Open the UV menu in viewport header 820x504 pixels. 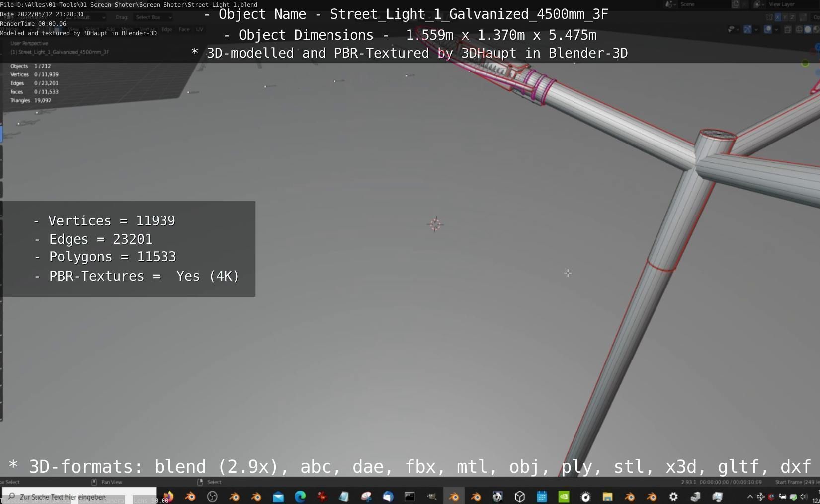199,29
